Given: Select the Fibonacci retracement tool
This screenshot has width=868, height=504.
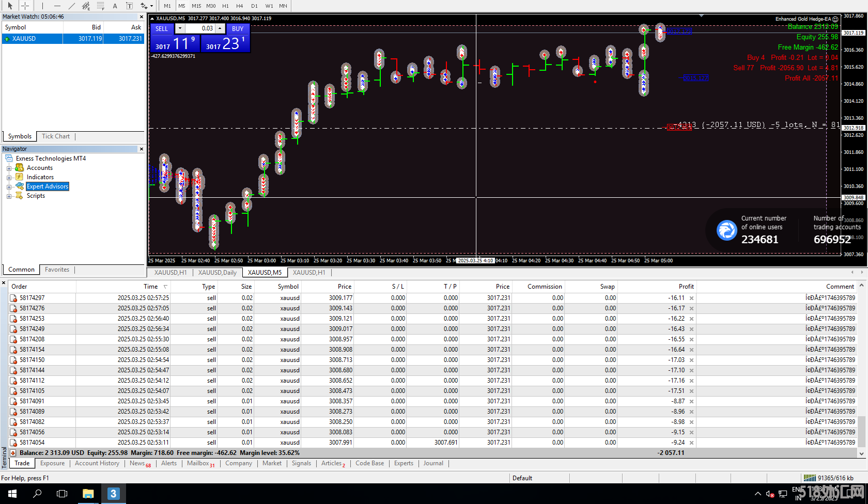Looking at the screenshot, I should click(x=100, y=6).
